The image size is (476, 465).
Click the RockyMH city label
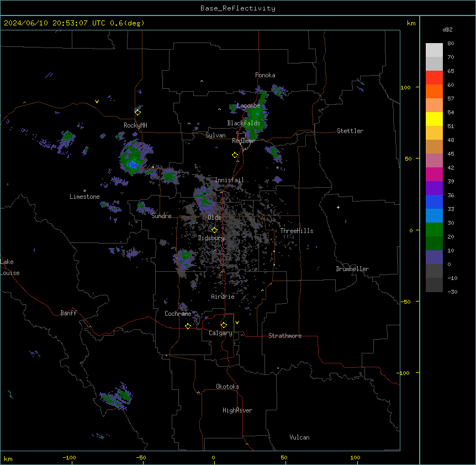[135, 125]
